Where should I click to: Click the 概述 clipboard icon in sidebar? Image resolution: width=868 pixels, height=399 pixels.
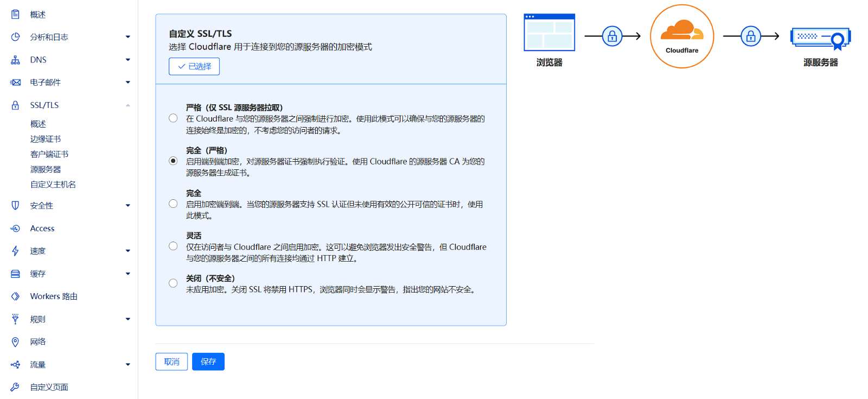click(x=15, y=15)
